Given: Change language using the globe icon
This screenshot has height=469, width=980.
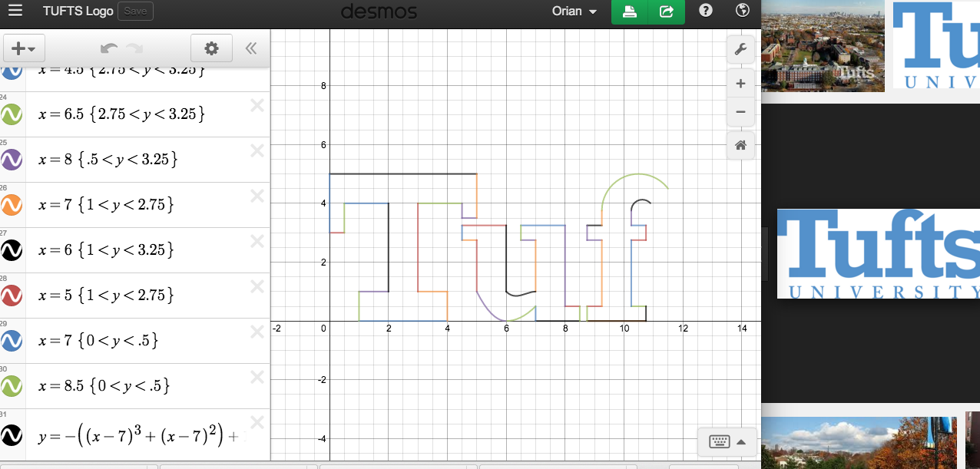Looking at the screenshot, I should [741, 11].
